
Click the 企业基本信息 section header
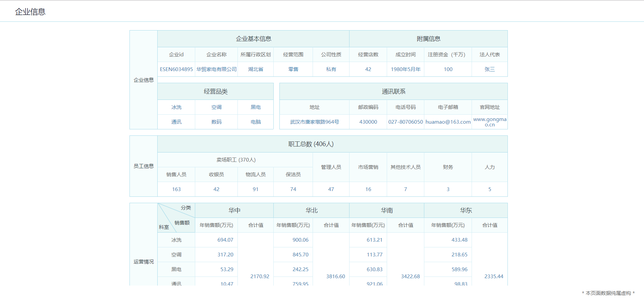click(x=253, y=39)
